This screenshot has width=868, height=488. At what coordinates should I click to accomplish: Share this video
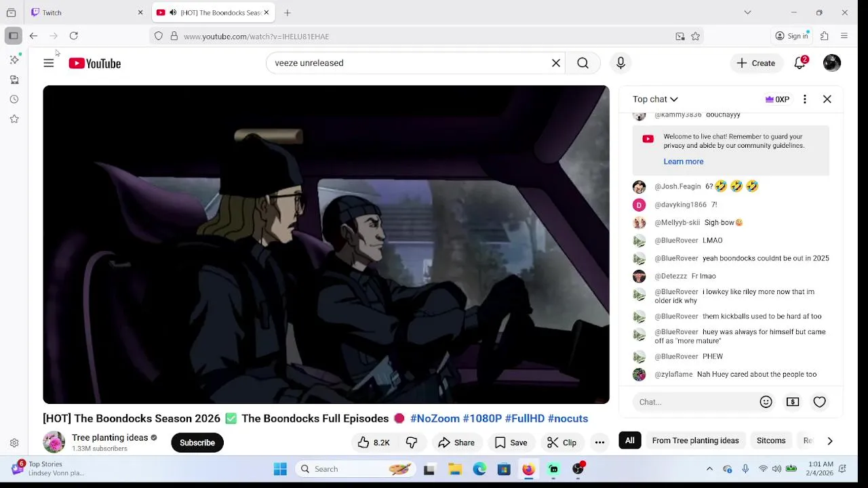(456, 443)
